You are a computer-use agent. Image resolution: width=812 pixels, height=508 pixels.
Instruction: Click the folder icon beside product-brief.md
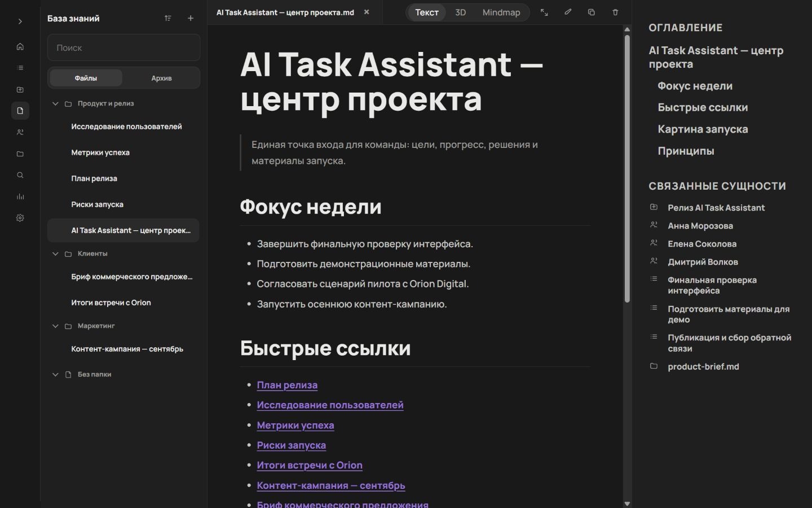coord(654,366)
